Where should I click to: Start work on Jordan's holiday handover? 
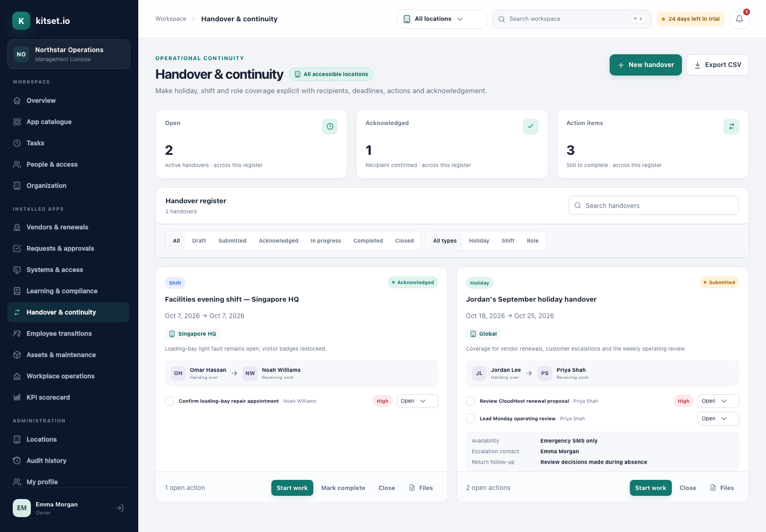(651, 488)
